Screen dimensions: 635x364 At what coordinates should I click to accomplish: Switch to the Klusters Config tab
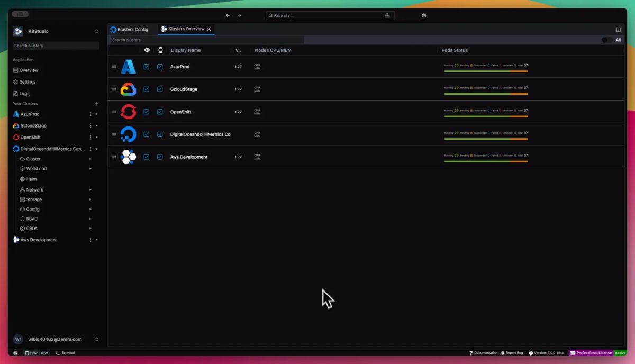129,29
